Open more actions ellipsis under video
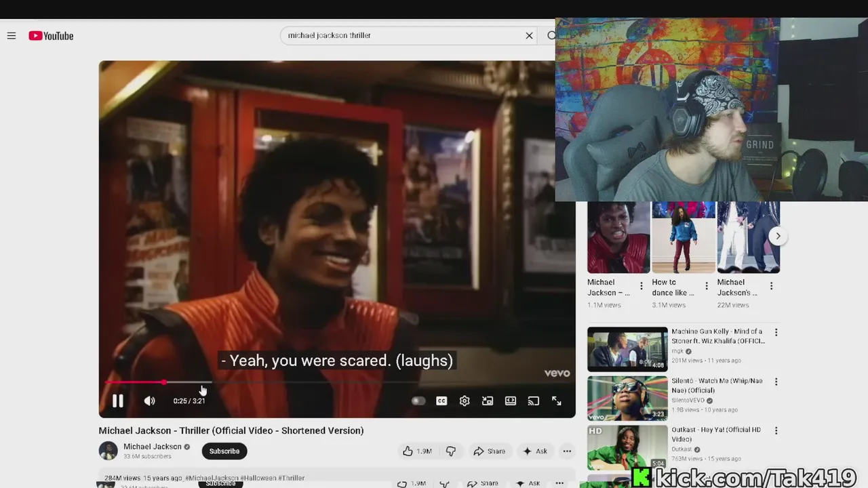868x488 pixels. tap(567, 451)
